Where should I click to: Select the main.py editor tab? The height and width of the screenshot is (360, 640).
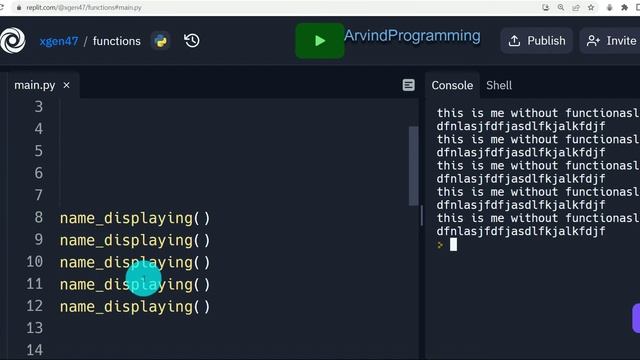pos(35,85)
